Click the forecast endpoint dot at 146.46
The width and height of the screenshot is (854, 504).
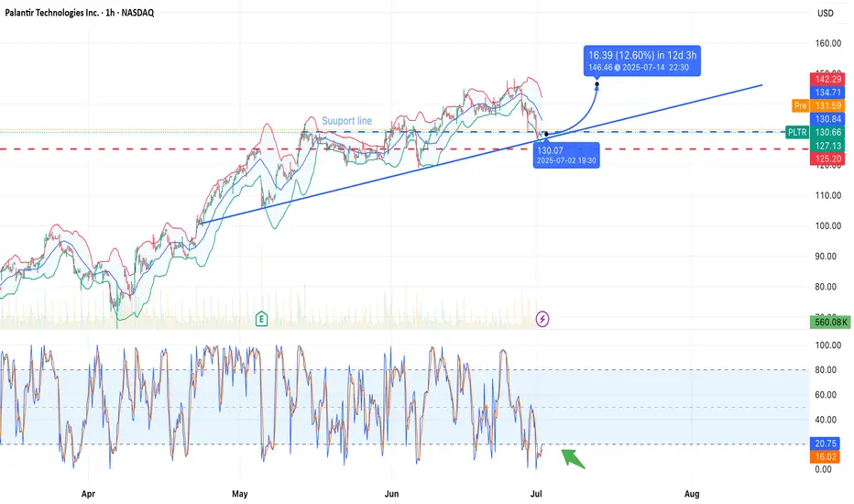tap(597, 84)
